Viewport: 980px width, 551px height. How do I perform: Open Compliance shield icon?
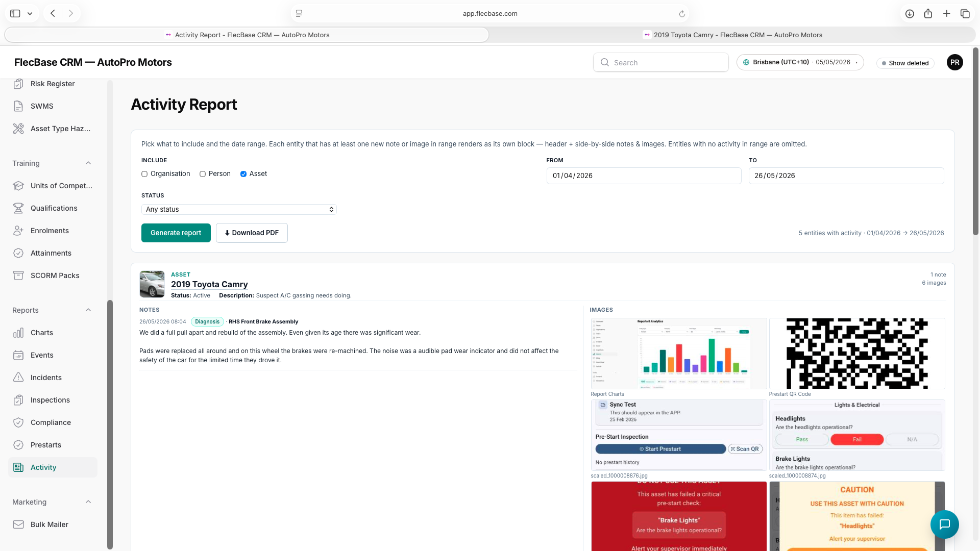point(18,422)
